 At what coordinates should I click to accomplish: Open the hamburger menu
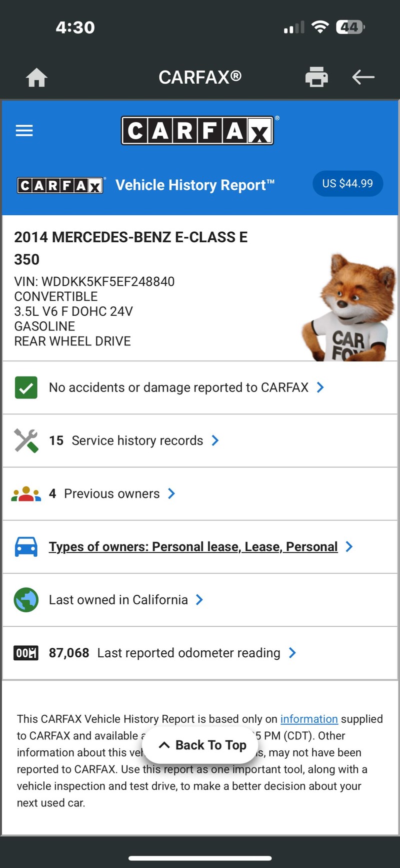[24, 131]
